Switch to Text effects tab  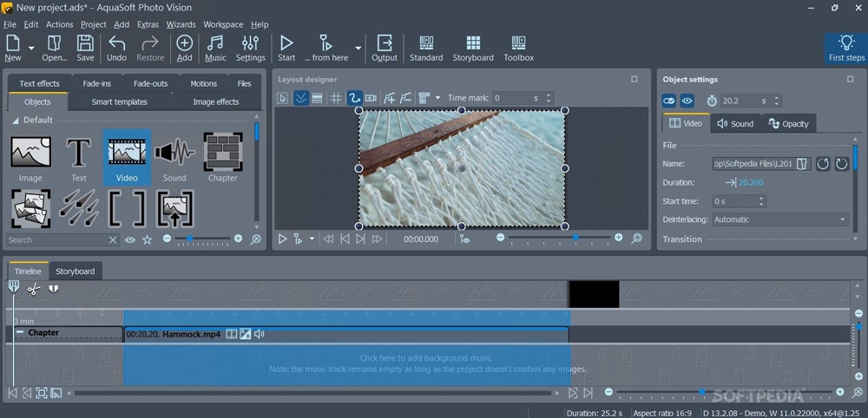click(39, 83)
